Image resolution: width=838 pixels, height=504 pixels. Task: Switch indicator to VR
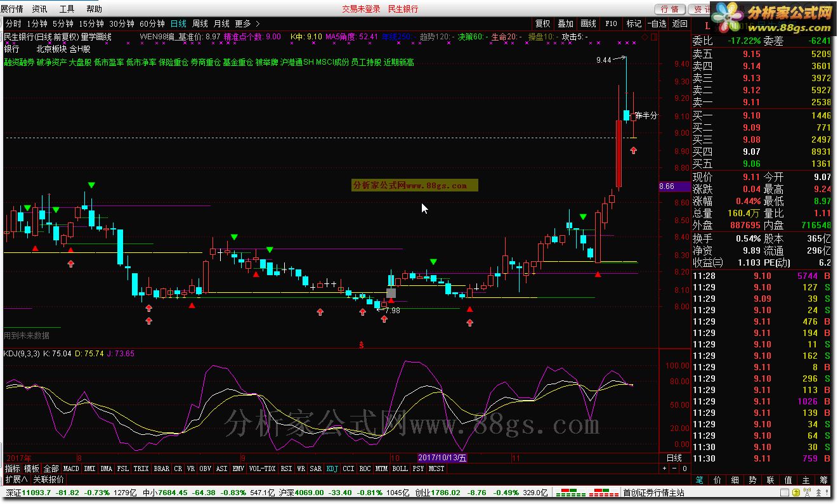[x=191, y=468]
